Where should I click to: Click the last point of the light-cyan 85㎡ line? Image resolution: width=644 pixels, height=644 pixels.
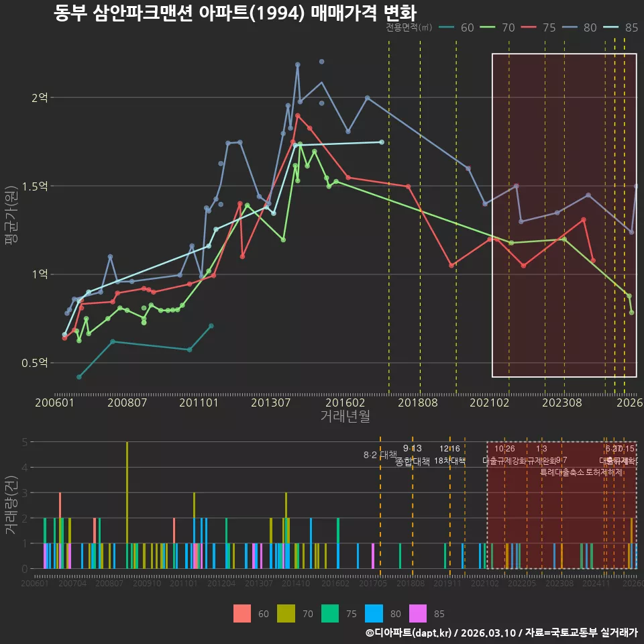(x=382, y=142)
